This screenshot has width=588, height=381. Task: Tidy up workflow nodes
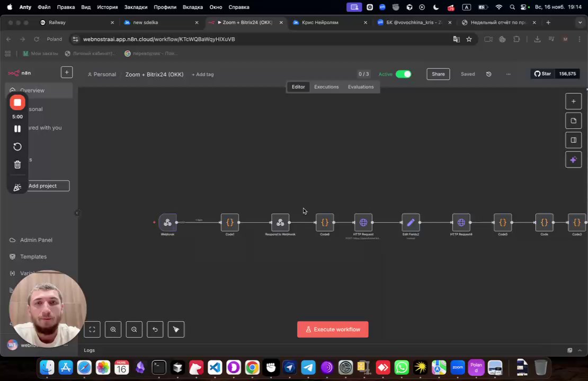[176, 329]
